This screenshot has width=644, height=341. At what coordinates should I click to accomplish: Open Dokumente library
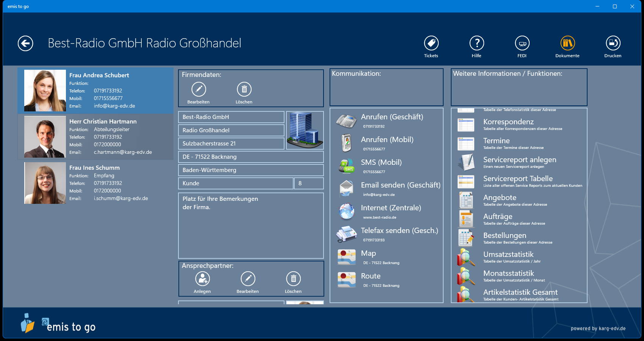pyautogui.click(x=567, y=43)
